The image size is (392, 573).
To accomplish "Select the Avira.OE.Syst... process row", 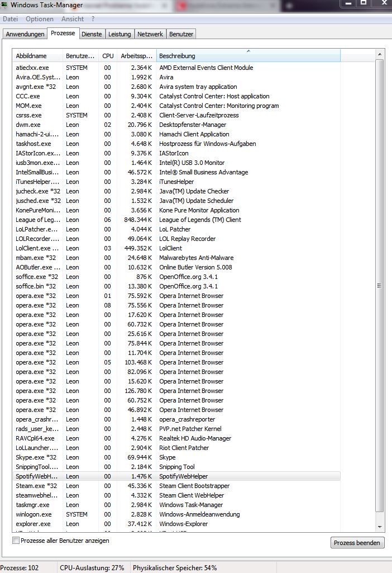I will pos(176,77).
